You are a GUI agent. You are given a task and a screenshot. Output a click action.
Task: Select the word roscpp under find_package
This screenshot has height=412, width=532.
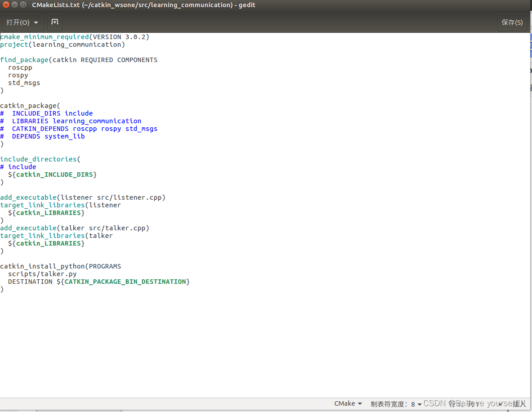20,67
